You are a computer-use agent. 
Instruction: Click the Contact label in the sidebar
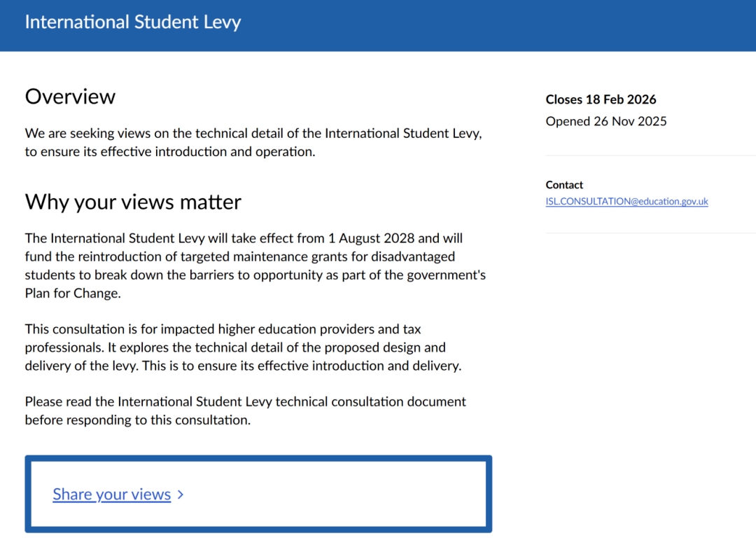(x=564, y=185)
